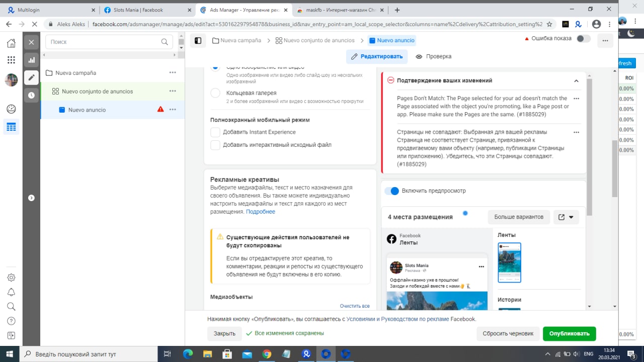Viewport: 644px width, 362px height.
Task: Expand the panel with round arrow button
Action: [x=31, y=198]
